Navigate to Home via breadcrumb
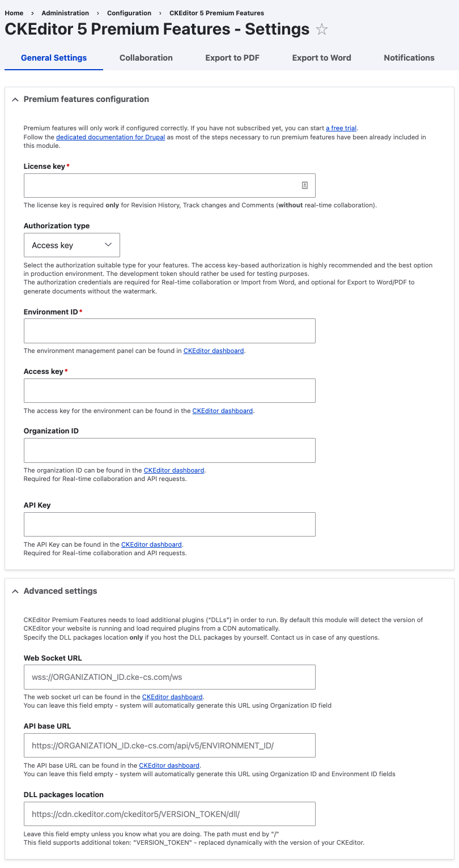 pyautogui.click(x=14, y=12)
